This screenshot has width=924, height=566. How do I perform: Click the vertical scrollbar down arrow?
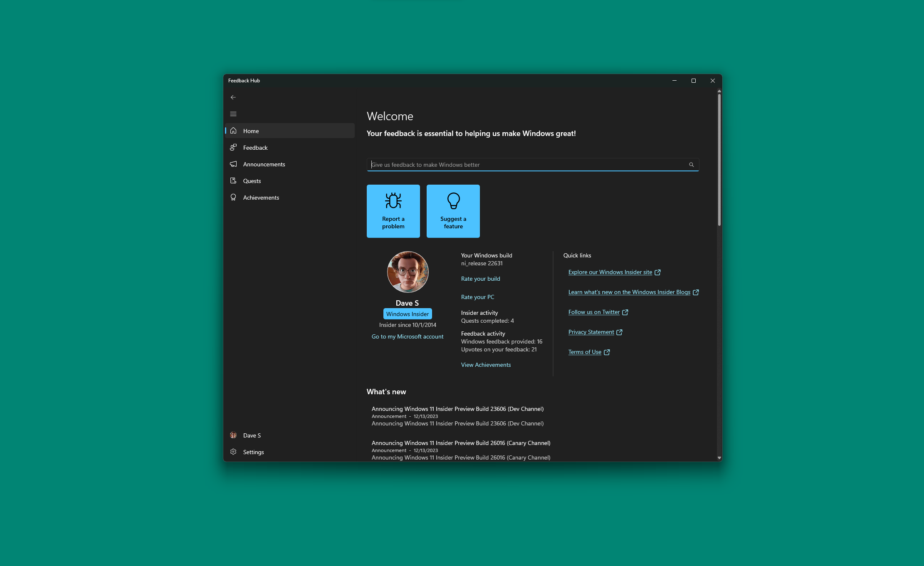719,458
